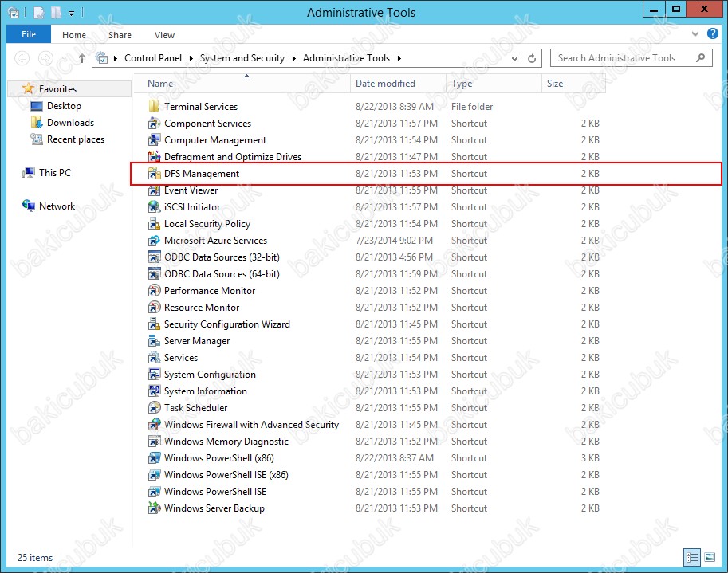Image resolution: width=728 pixels, height=573 pixels.
Task: Click the Event Viewer icon
Action: [154, 190]
